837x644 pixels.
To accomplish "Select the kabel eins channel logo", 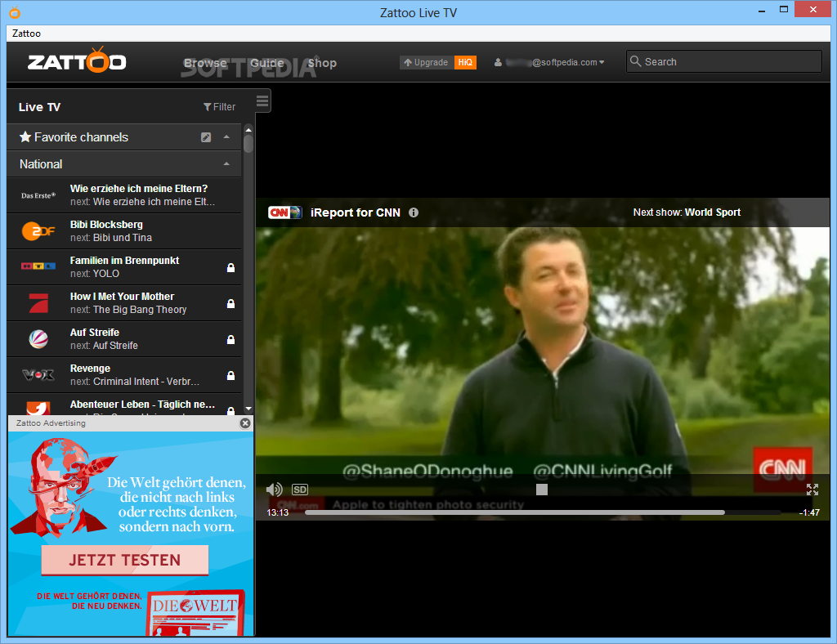I will pyautogui.click(x=38, y=409).
